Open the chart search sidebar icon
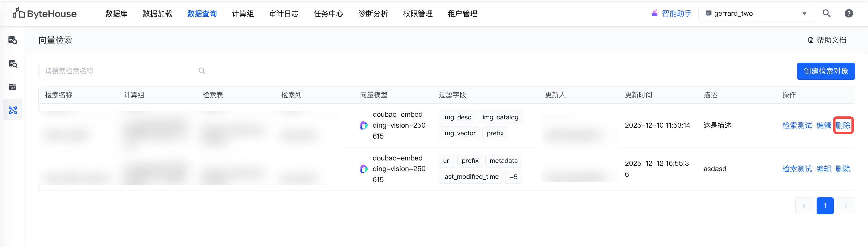 pos(13,64)
